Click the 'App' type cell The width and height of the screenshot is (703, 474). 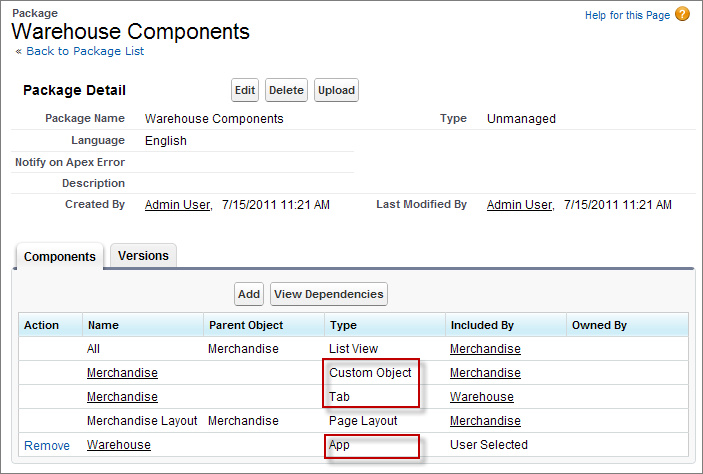coord(339,445)
